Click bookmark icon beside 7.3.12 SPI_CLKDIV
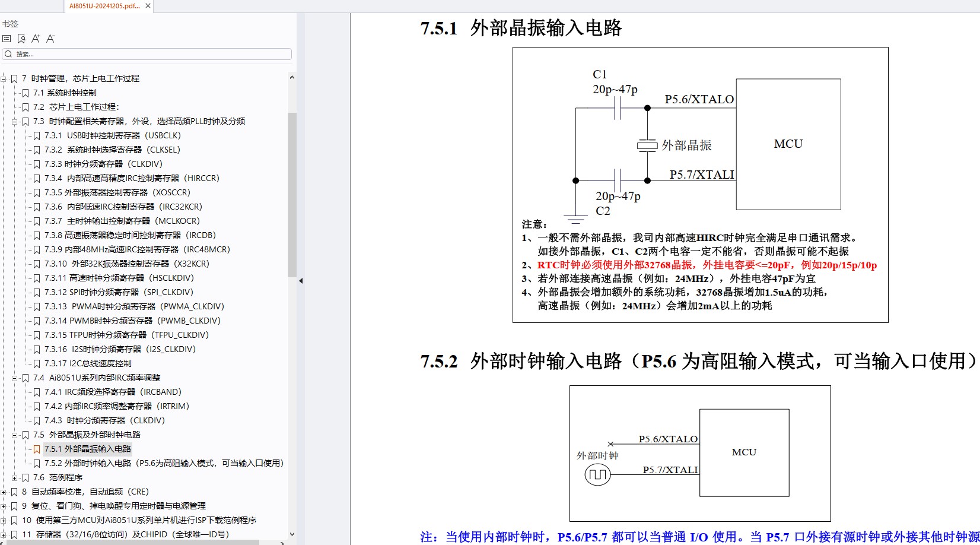The height and width of the screenshot is (545, 980). click(x=37, y=292)
